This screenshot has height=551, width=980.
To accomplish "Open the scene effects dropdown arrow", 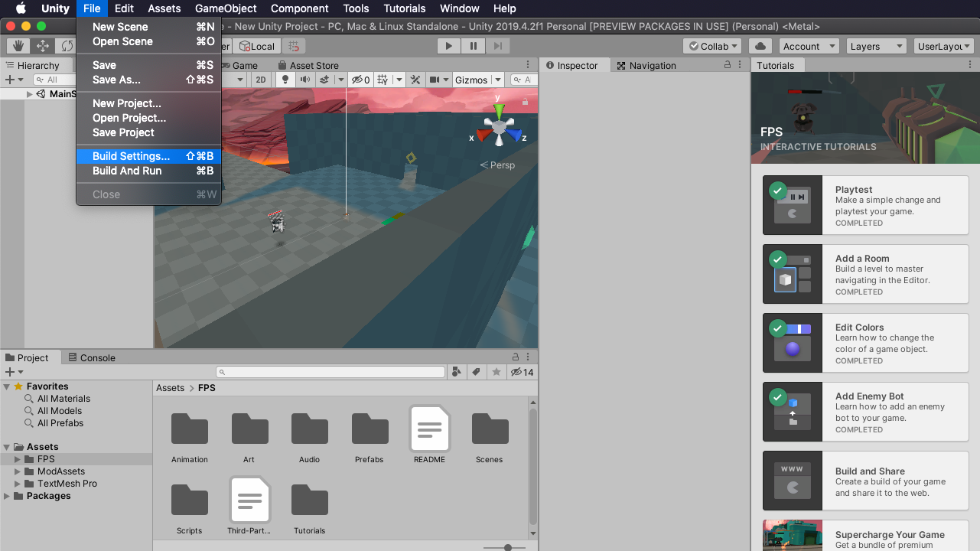I will coord(340,80).
